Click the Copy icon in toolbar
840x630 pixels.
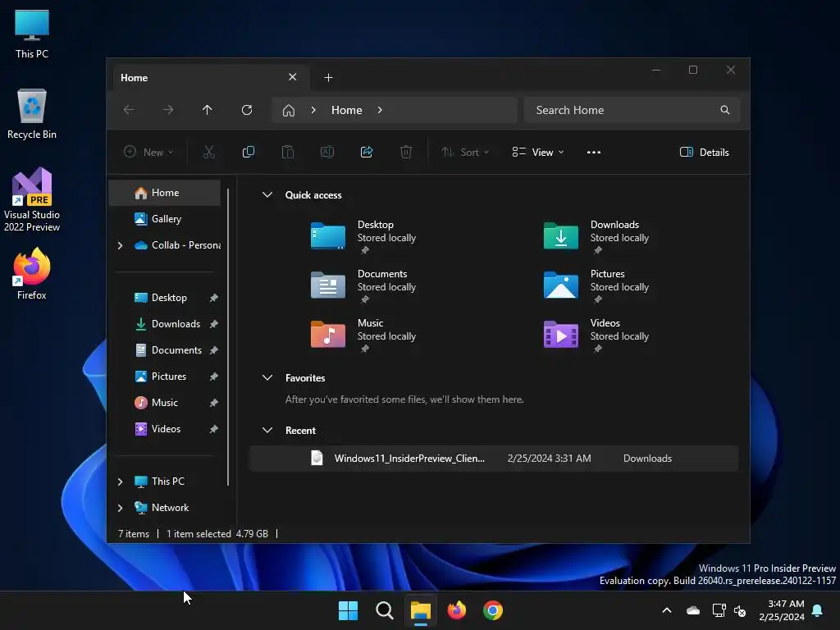click(x=248, y=152)
